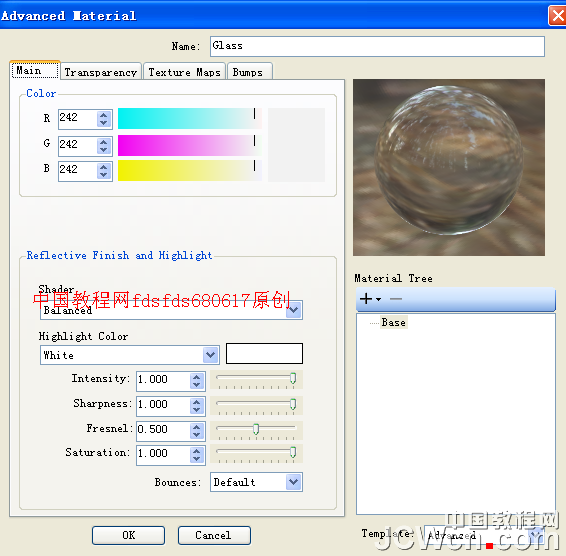Increase Fresnel with the up arrow
The width and height of the screenshot is (566, 556).
pos(197,427)
